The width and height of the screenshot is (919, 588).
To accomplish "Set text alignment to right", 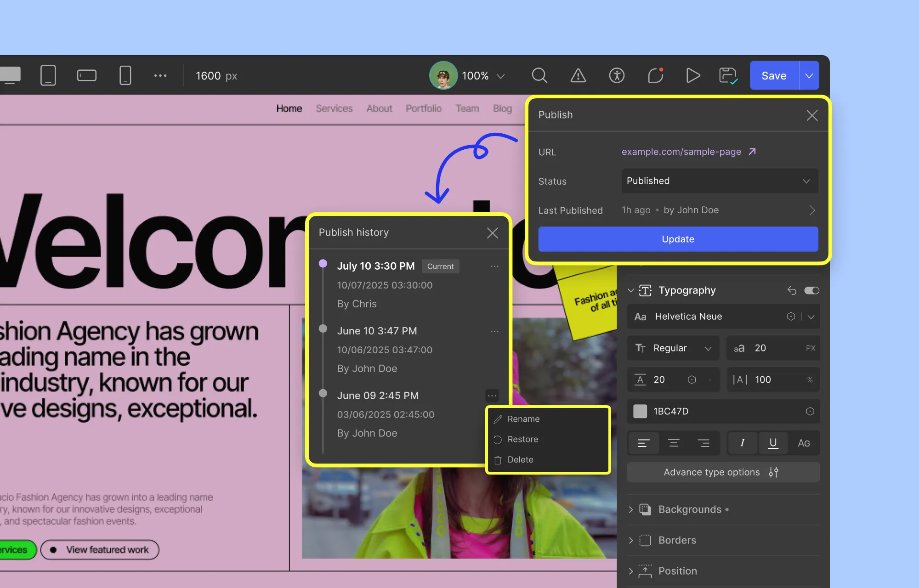I will point(703,443).
